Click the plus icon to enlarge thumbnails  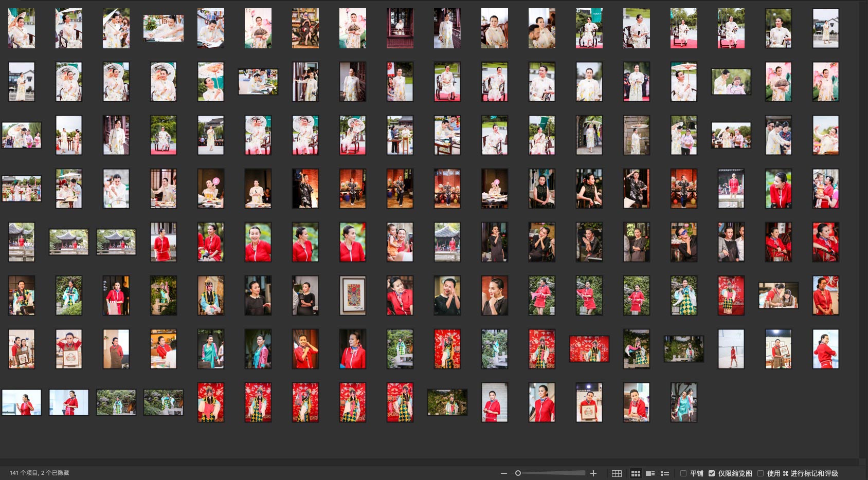click(x=593, y=473)
